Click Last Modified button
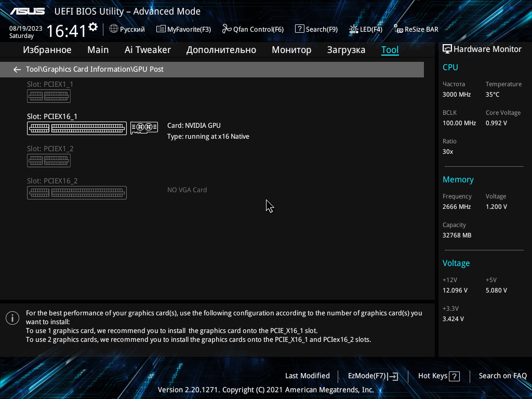Viewport: 532px width, 399px height. [x=308, y=376]
